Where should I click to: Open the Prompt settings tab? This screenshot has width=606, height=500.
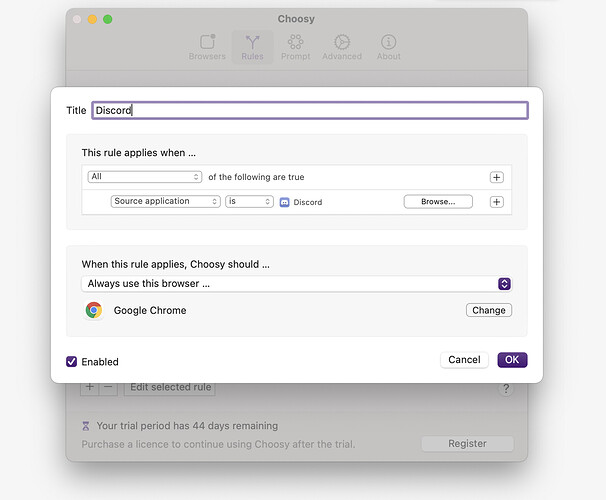pyautogui.click(x=295, y=47)
